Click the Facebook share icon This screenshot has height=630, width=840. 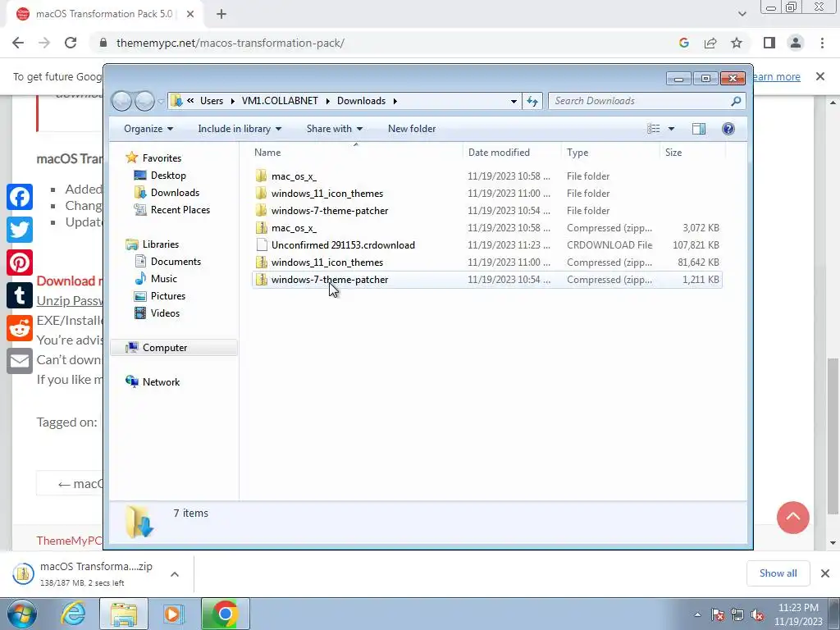click(x=20, y=197)
